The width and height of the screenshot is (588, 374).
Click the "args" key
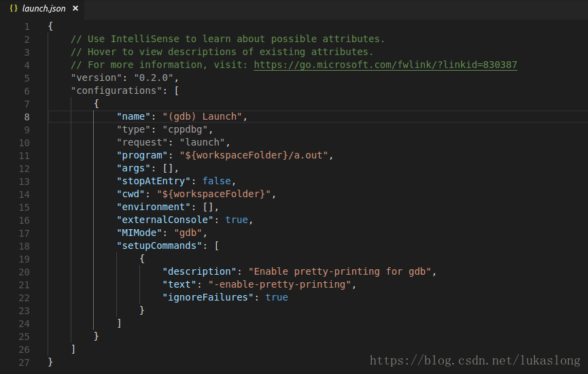click(134, 169)
